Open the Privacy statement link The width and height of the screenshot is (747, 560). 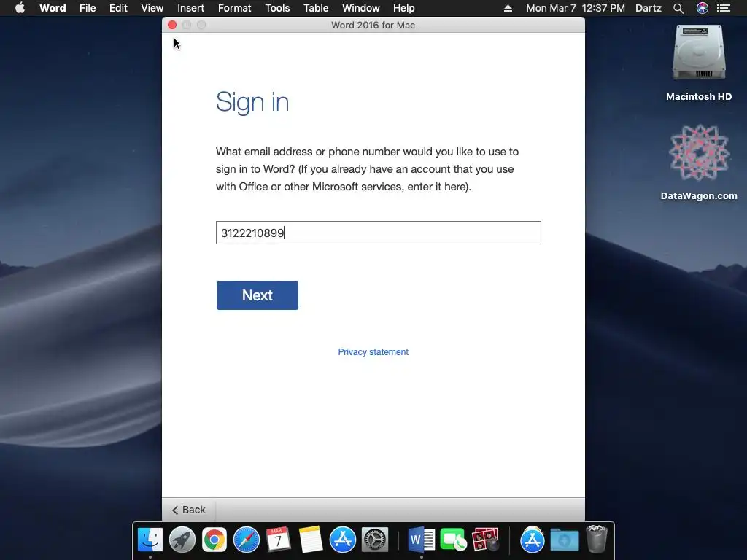pyautogui.click(x=373, y=352)
